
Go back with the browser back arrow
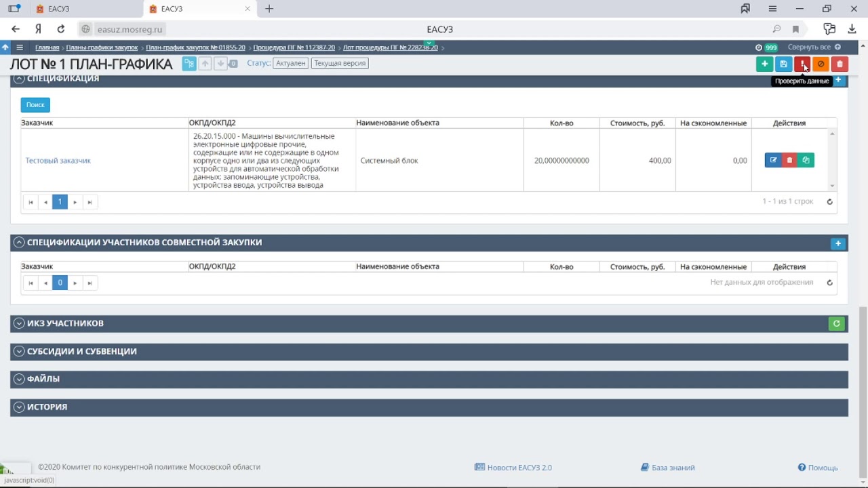pyautogui.click(x=16, y=29)
